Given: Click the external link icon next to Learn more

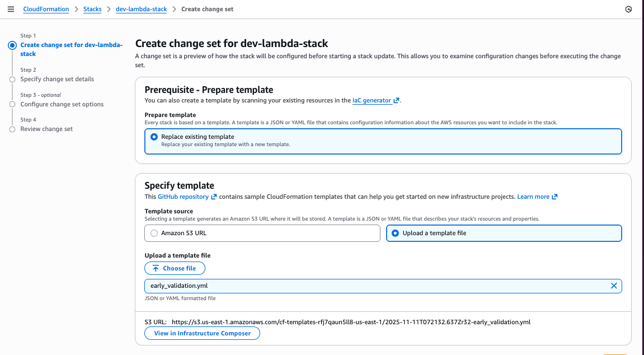Looking at the screenshot, I should [x=554, y=197].
